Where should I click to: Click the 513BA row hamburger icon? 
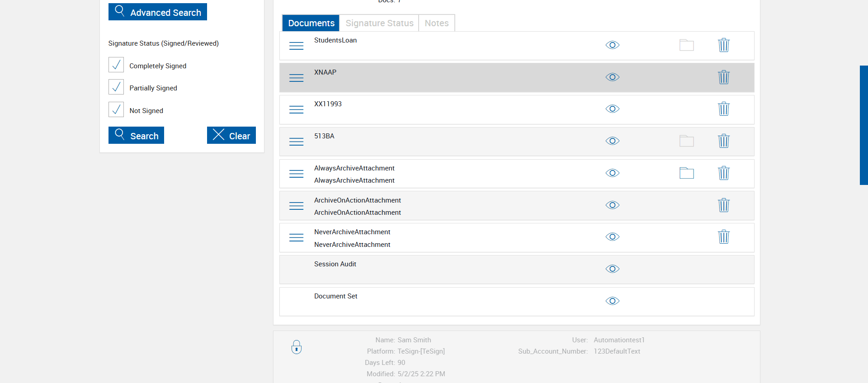coord(296,142)
